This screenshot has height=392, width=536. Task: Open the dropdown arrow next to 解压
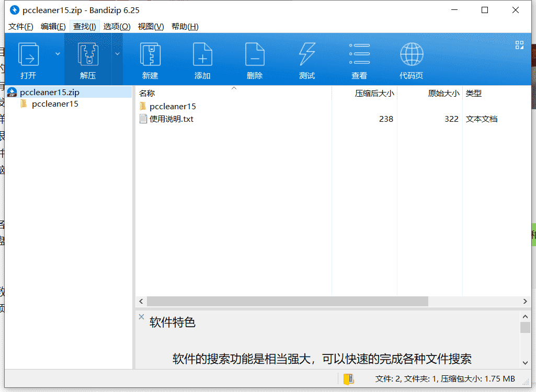pyautogui.click(x=117, y=54)
